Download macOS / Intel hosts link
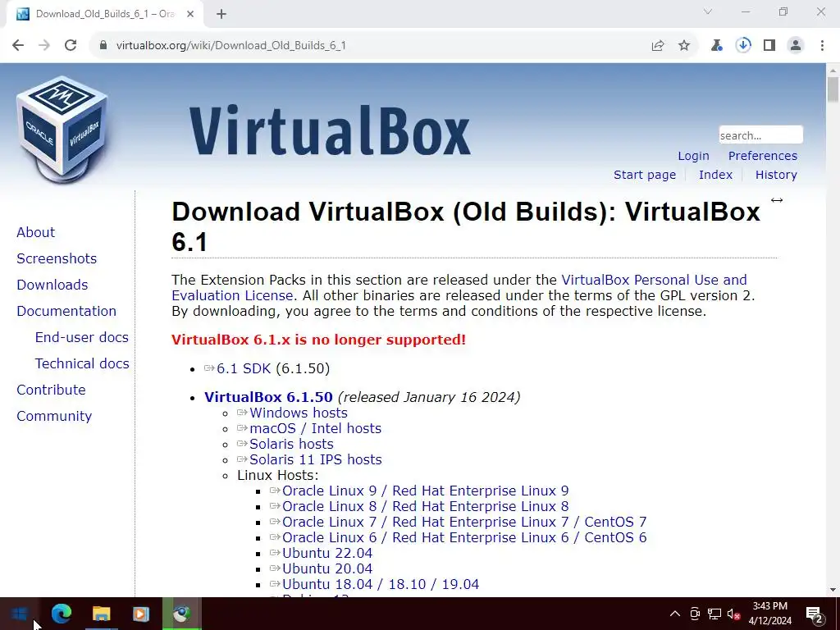Screen dimensions: 840x630 315,428
